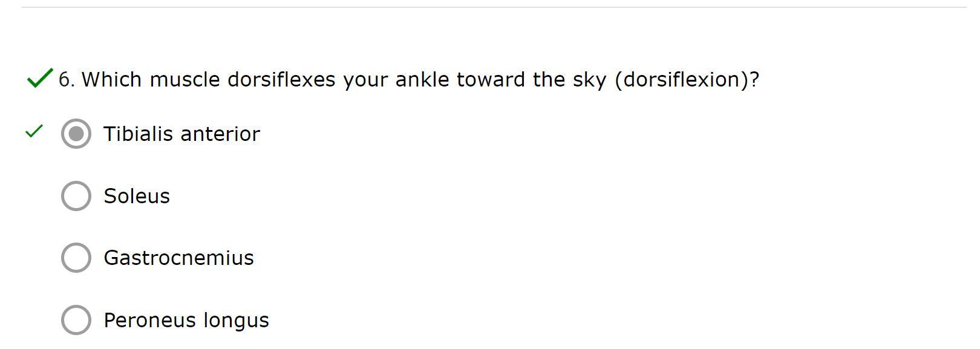Click the 'Peroneus longus' answer label

coord(186,320)
